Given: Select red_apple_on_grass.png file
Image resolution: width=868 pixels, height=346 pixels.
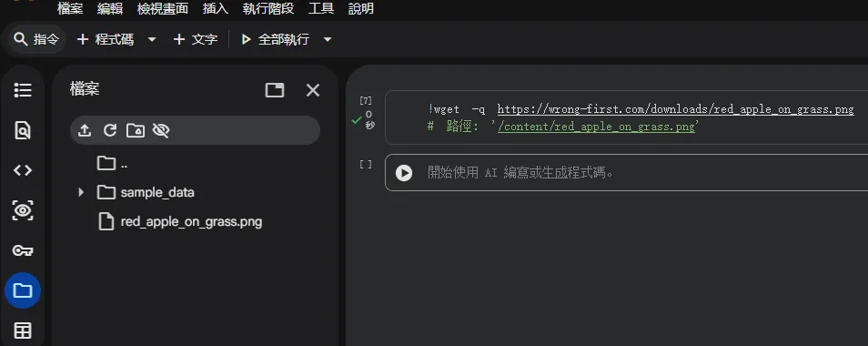Looking at the screenshot, I should 180,222.
